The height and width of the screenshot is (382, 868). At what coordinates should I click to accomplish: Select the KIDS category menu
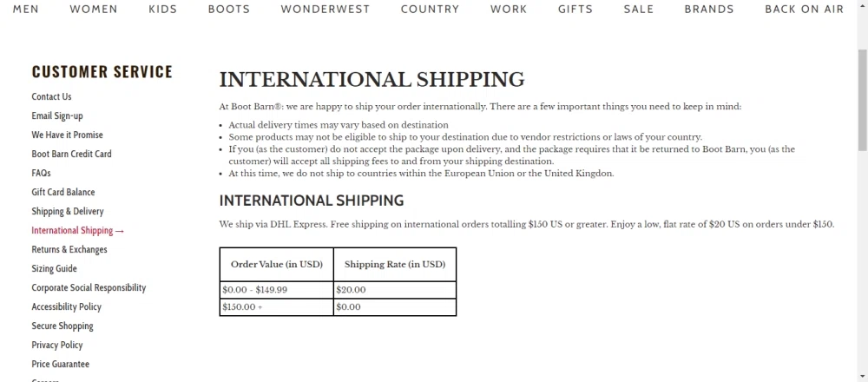tap(162, 10)
